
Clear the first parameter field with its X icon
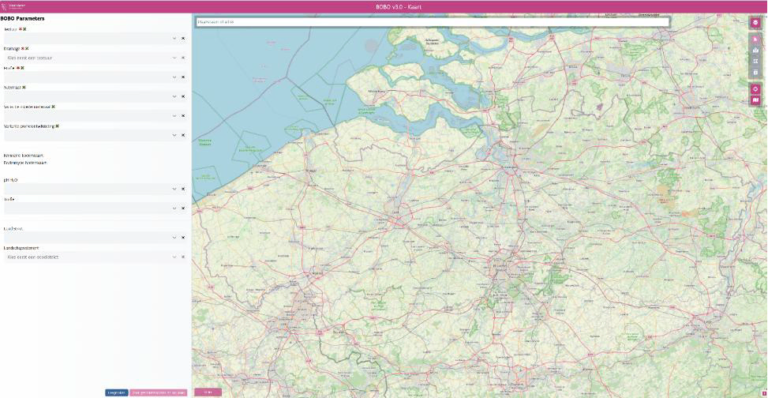(183, 38)
